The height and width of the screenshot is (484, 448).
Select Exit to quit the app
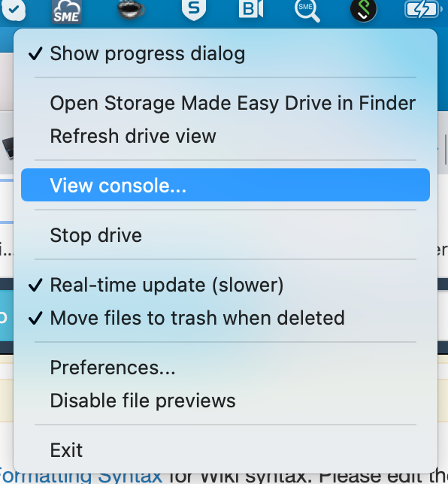[x=226, y=450]
